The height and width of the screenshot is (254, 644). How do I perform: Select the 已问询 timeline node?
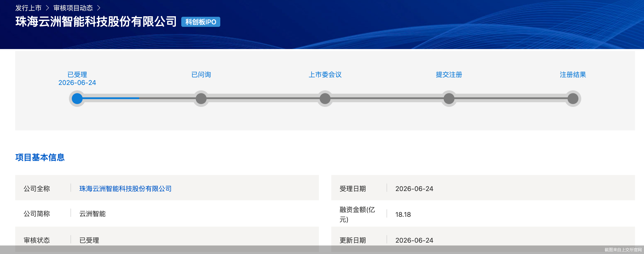(201, 99)
